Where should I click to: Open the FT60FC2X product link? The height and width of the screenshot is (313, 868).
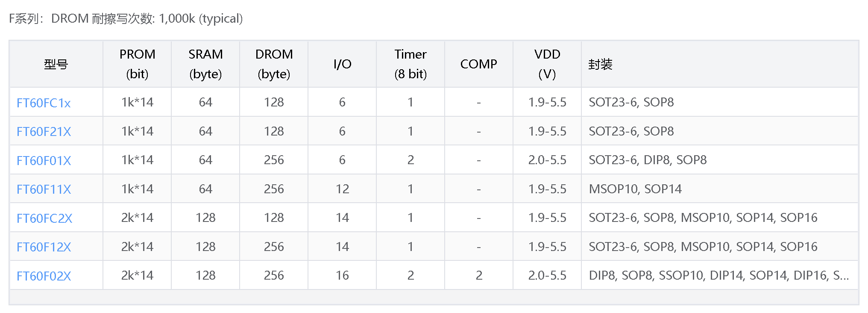click(x=44, y=218)
